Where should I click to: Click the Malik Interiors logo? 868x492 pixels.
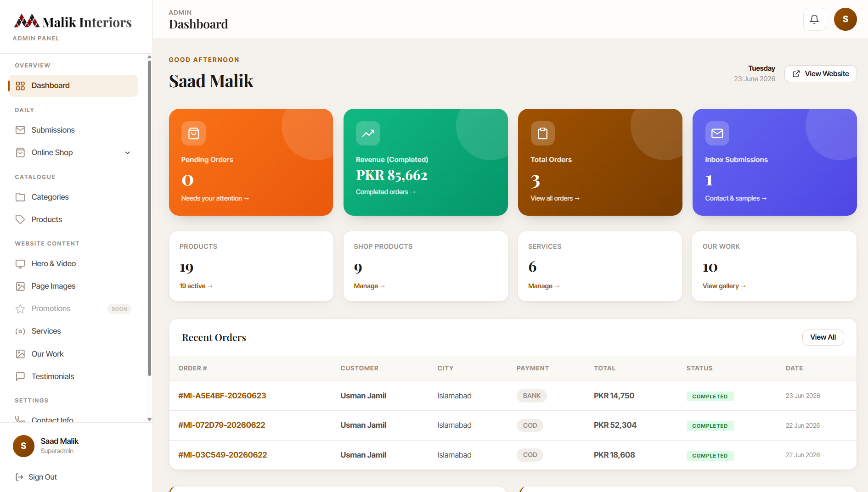tap(73, 22)
